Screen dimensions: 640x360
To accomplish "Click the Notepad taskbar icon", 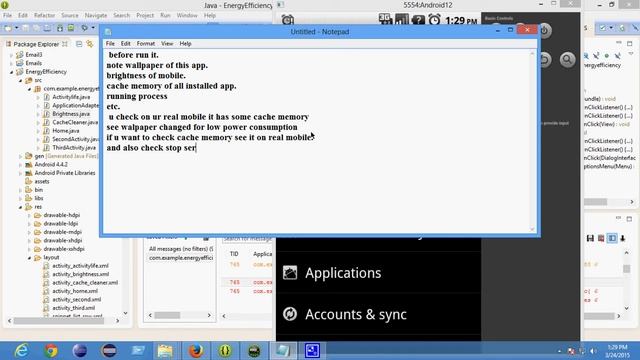I will (282, 351).
